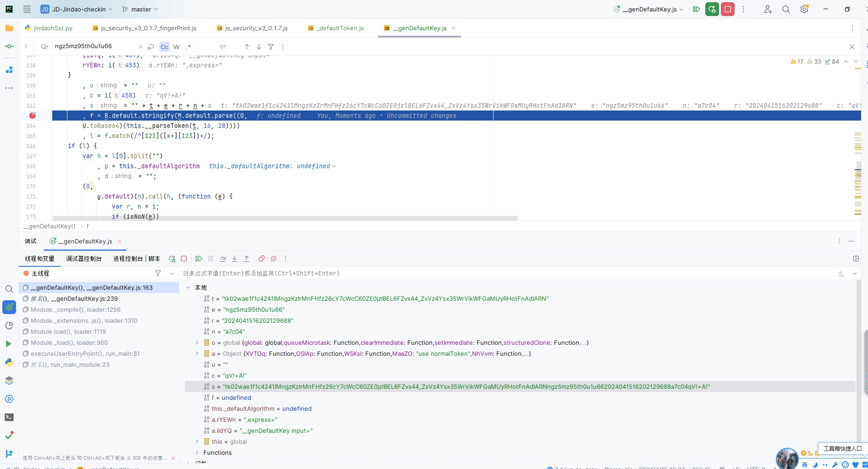
Task: Open the JD-Jindao-checkin project dropdown
Action: pos(76,9)
